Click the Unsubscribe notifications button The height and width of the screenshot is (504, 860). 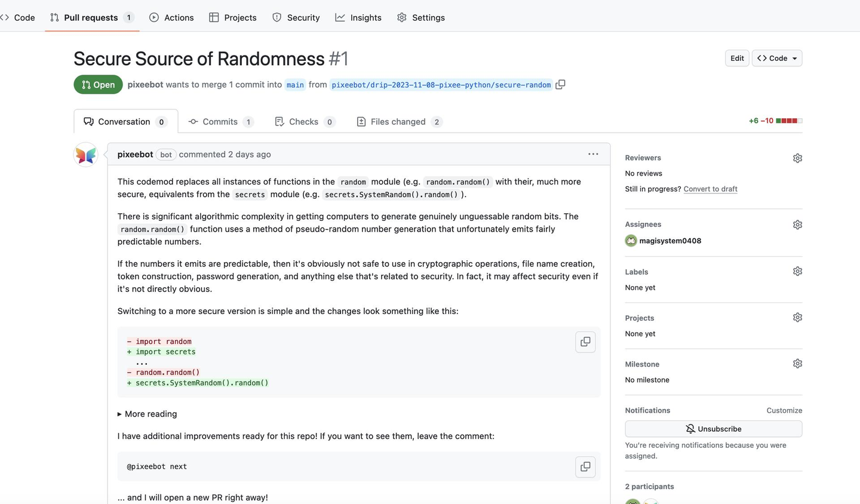point(713,429)
